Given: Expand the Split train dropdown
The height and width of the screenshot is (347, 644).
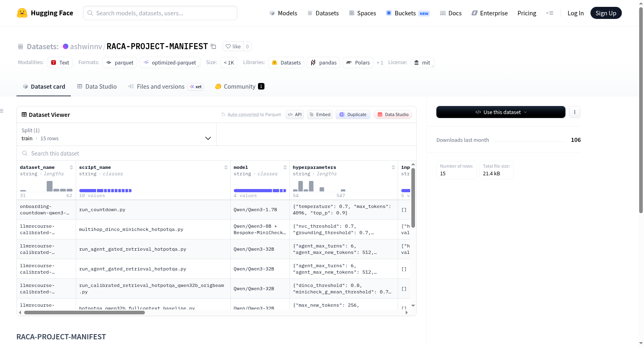Looking at the screenshot, I should [x=116, y=134].
